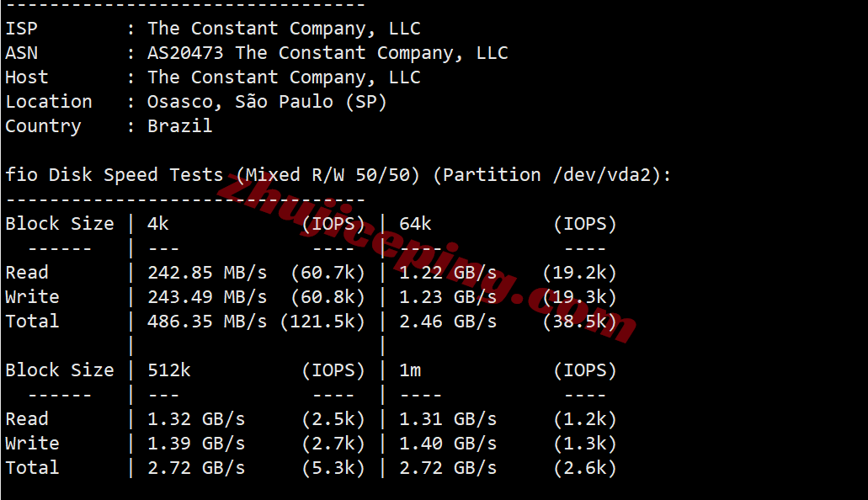Click the 1.31 GB/s read speed

(x=448, y=419)
